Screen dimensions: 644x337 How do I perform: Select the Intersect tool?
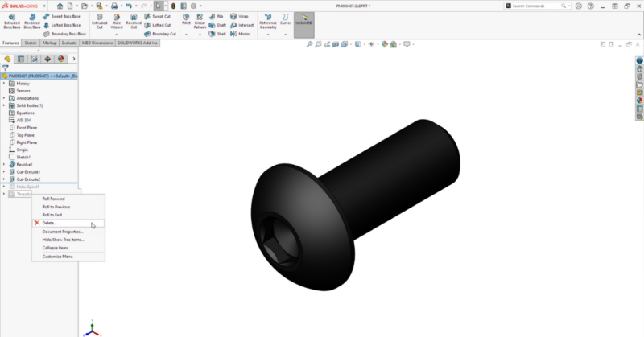242,25
